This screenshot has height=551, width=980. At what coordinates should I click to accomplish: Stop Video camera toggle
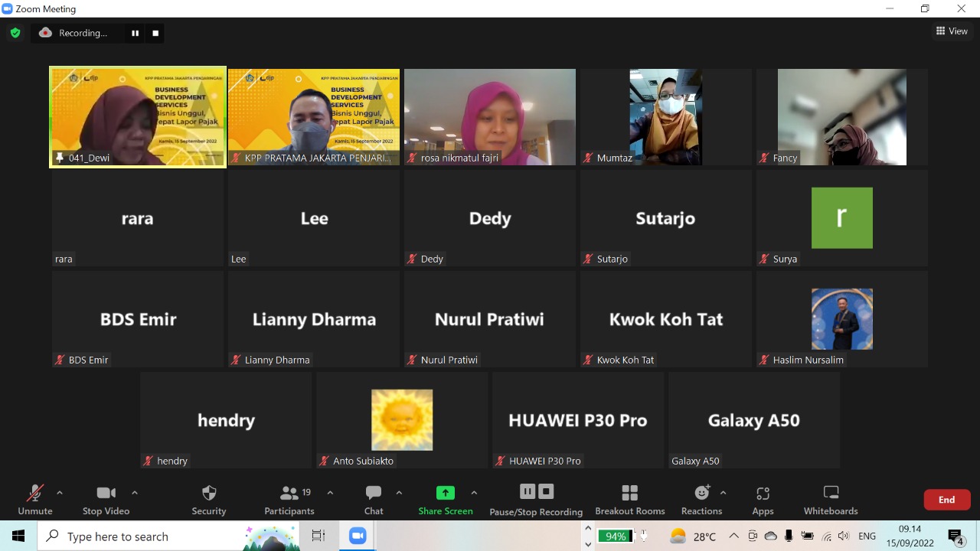click(x=106, y=500)
